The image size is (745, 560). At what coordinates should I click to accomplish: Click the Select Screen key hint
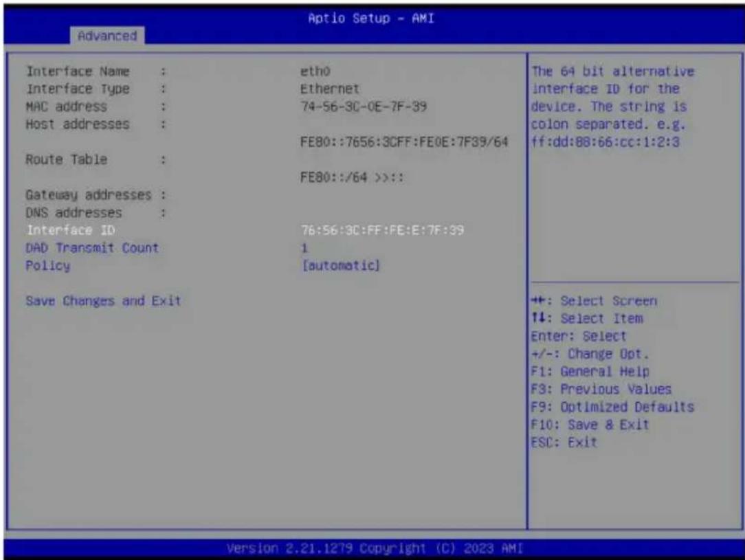coord(594,301)
